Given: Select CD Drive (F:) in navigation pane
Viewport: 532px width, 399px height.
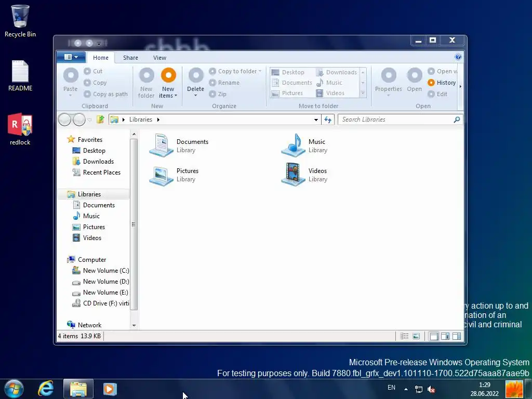Looking at the screenshot, I should point(100,303).
